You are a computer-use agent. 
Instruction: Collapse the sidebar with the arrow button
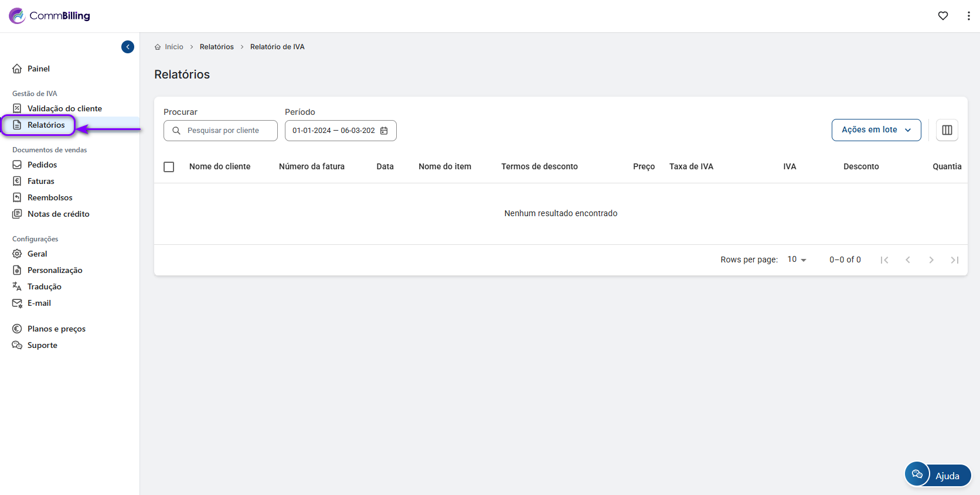coord(128,47)
